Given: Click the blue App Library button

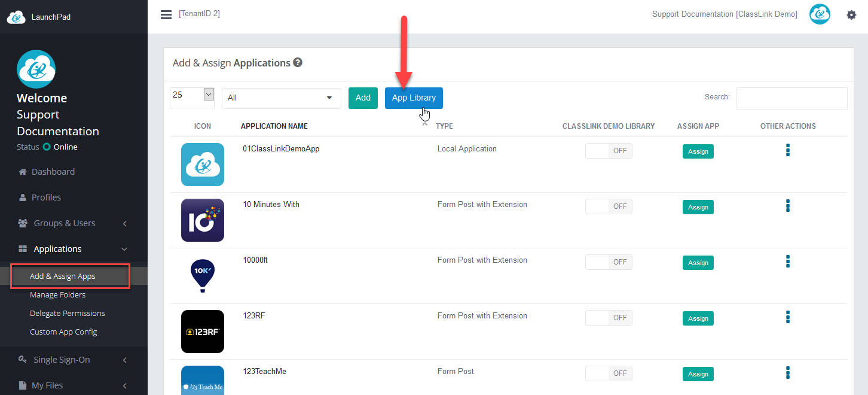Looking at the screenshot, I should pyautogui.click(x=414, y=98).
